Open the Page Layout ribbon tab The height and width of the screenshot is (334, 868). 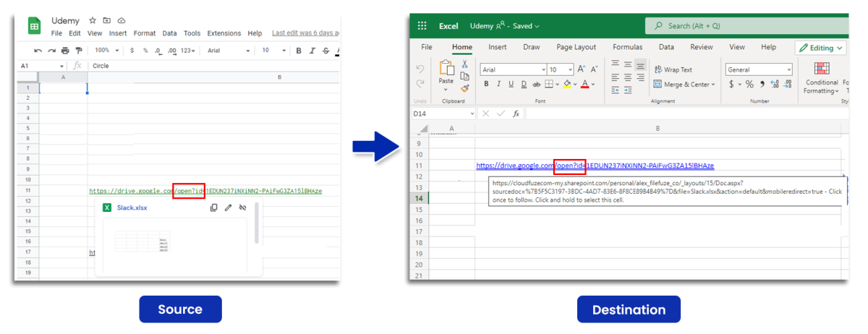click(576, 47)
